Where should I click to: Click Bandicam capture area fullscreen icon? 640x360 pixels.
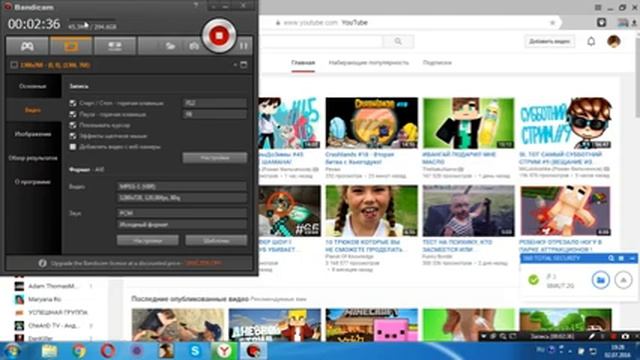point(244,64)
